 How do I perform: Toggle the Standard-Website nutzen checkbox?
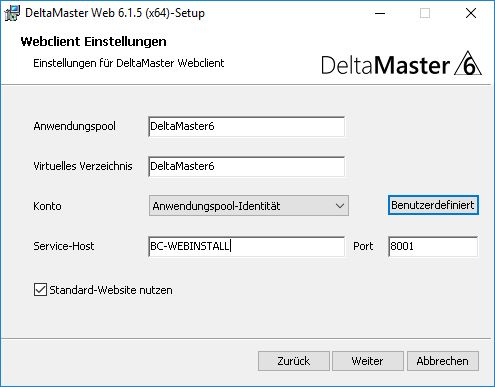click(x=40, y=290)
